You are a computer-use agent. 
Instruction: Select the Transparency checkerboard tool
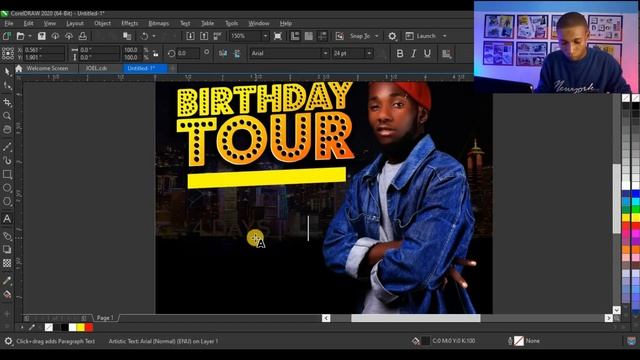coord(7,263)
